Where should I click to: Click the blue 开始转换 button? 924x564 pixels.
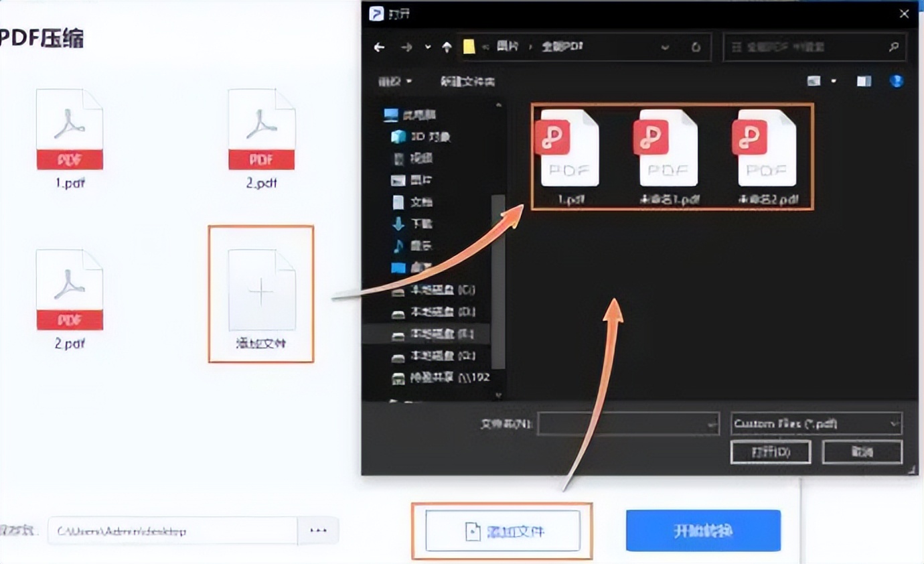pyautogui.click(x=702, y=530)
